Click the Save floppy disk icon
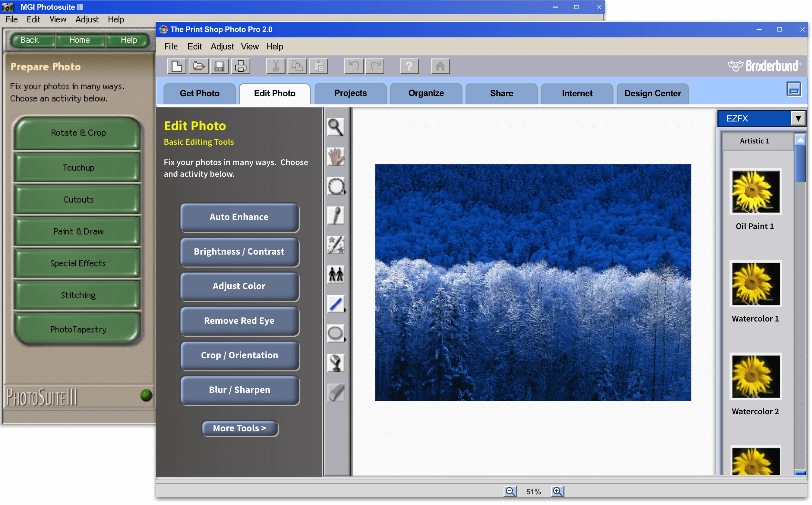Image resolution: width=812 pixels, height=505 pixels. pyautogui.click(x=219, y=66)
